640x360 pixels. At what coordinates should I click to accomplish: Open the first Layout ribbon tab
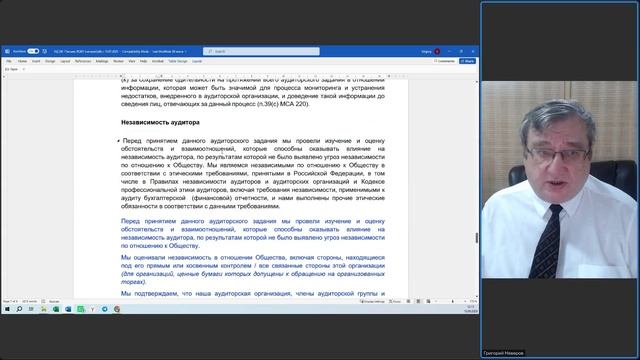(65, 61)
